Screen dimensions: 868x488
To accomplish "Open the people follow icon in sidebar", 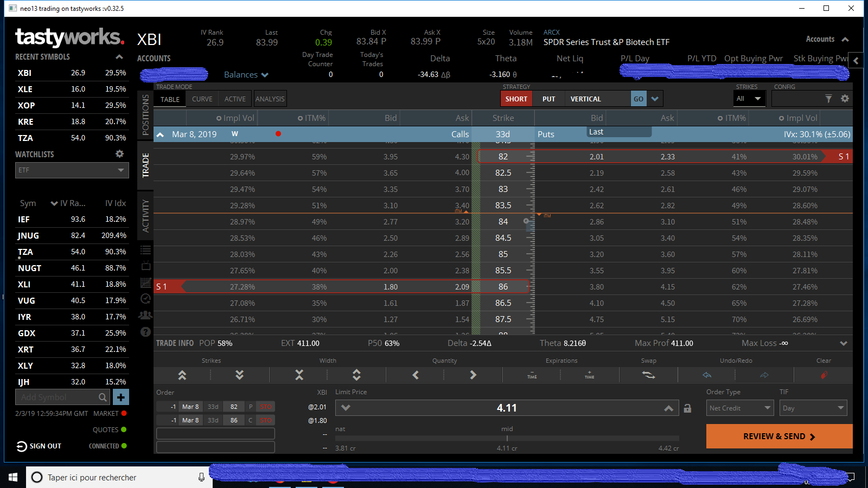I will pyautogui.click(x=145, y=315).
